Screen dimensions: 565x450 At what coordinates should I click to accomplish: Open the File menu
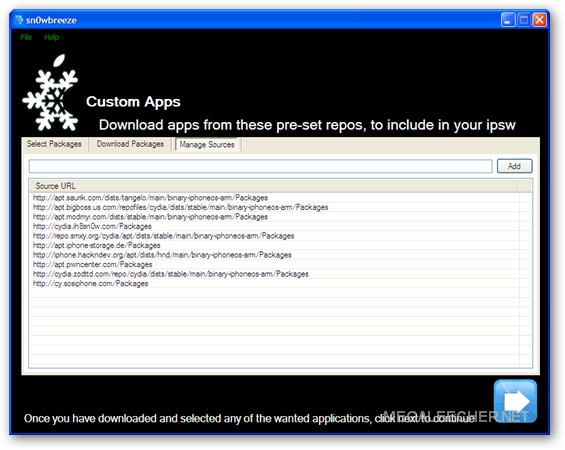26,37
